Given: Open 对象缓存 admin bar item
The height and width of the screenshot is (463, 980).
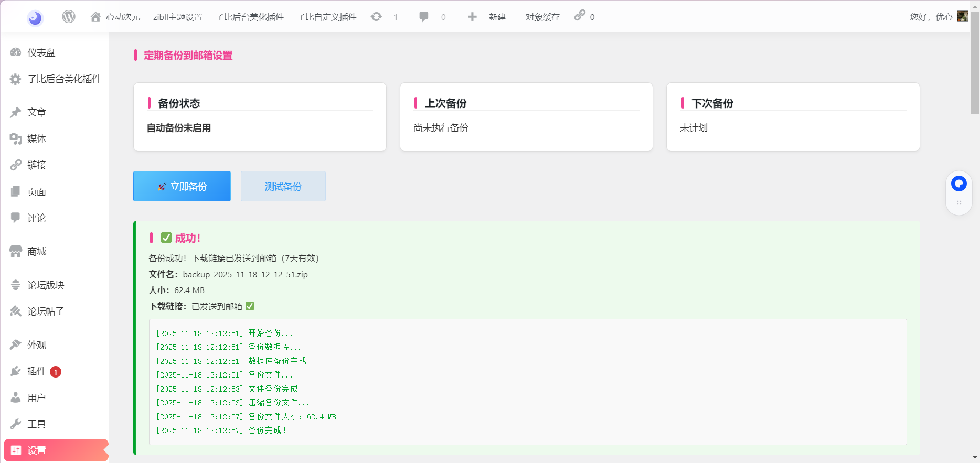Looking at the screenshot, I should pos(542,17).
